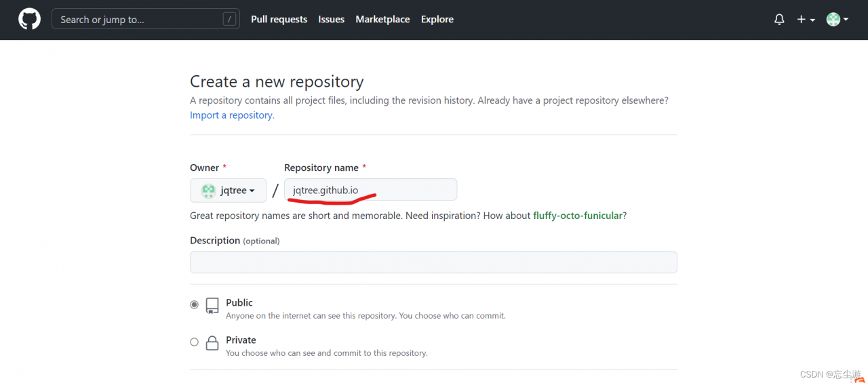The image size is (868, 383).
Task: Go to Pull requests
Action: click(279, 19)
